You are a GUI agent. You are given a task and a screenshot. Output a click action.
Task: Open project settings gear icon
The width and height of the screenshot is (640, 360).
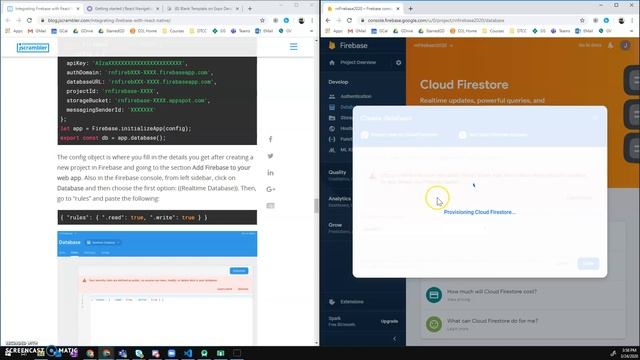(x=398, y=62)
